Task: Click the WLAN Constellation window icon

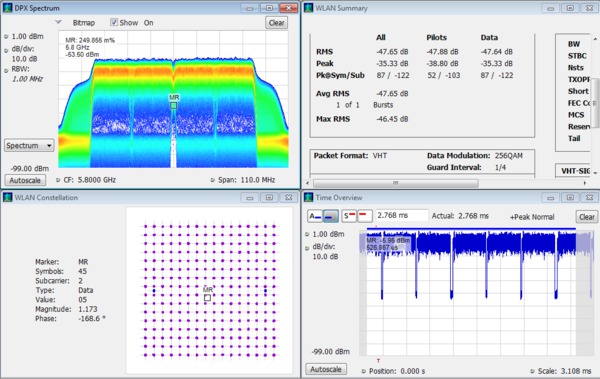Action: pos(8,197)
